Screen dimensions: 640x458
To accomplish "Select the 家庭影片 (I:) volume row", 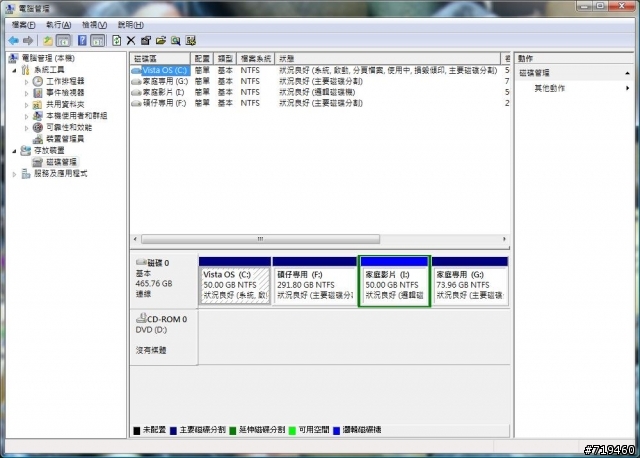I will pyautogui.click(x=320, y=92).
